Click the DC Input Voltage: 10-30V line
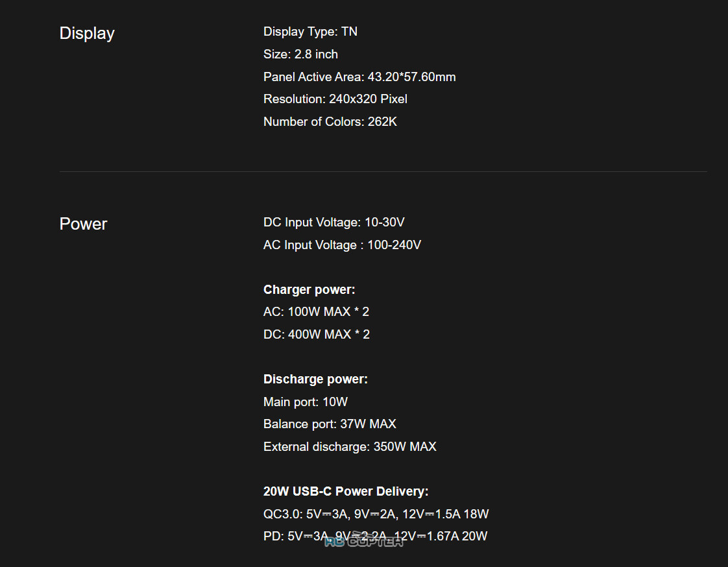728x567 pixels. tap(334, 223)
